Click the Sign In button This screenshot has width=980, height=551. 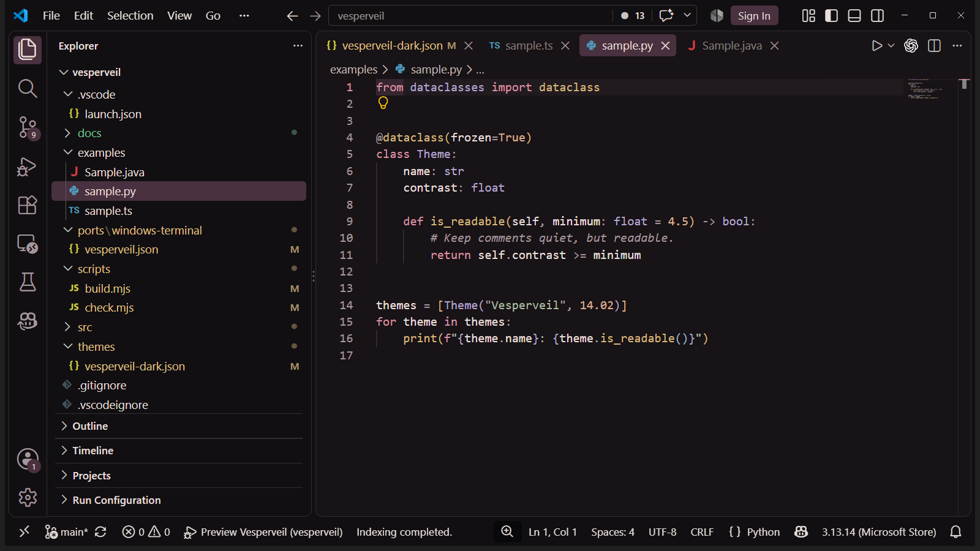[754, 16]
